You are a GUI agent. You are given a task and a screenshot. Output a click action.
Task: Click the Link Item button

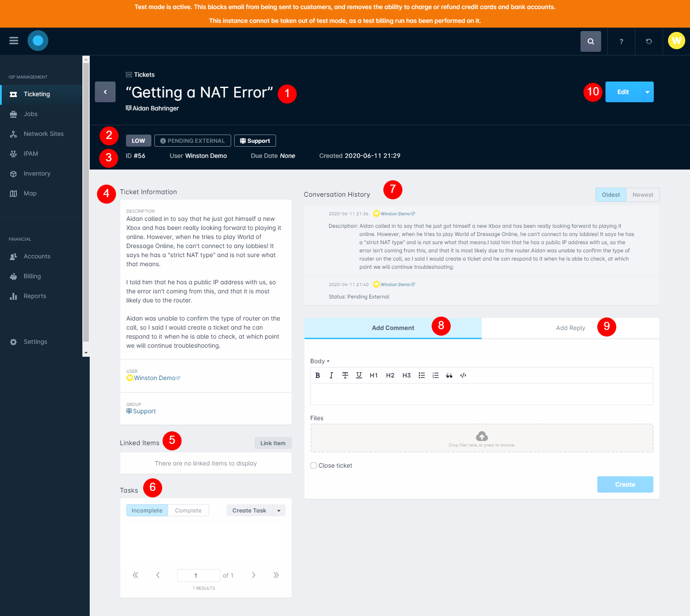coord(273,443)
